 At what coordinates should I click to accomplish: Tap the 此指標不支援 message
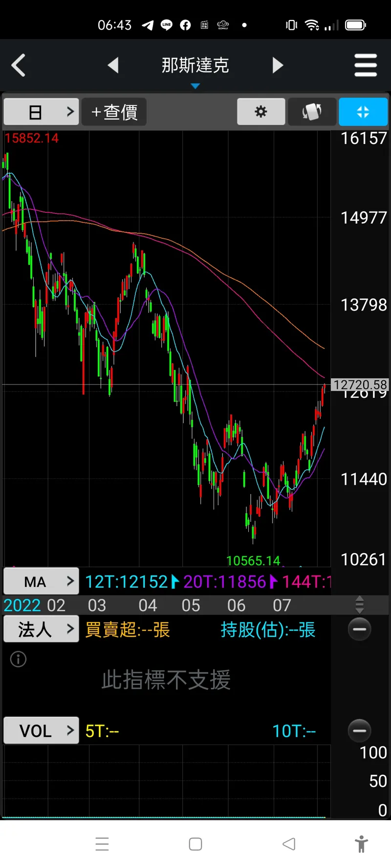[x=166, y=680]
